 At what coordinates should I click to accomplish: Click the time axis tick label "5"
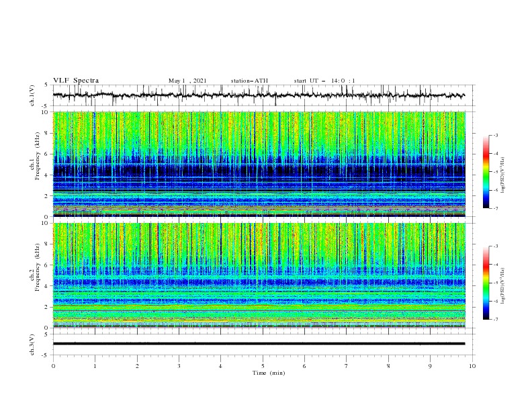[263, 366]
